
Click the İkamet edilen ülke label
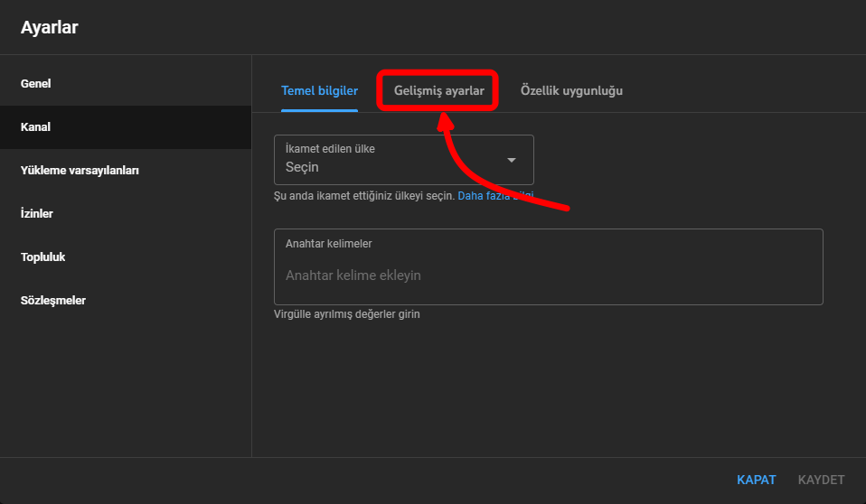coord(330,149)
